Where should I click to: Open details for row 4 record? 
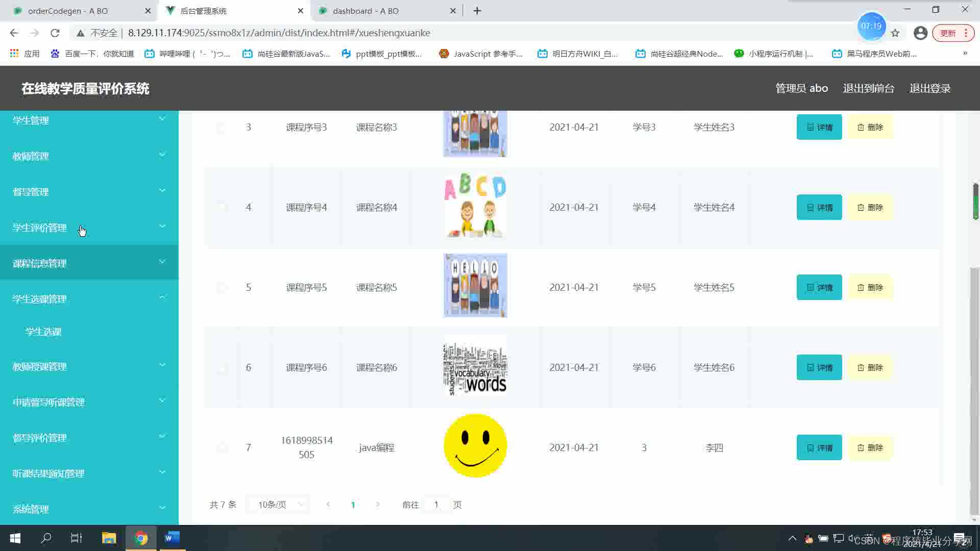(x=819, y=207)
